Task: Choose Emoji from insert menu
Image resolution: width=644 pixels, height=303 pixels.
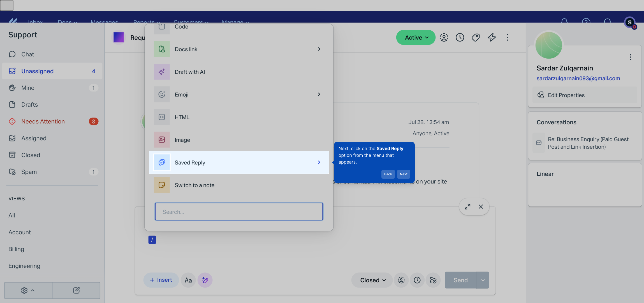Action: [239, 95]
